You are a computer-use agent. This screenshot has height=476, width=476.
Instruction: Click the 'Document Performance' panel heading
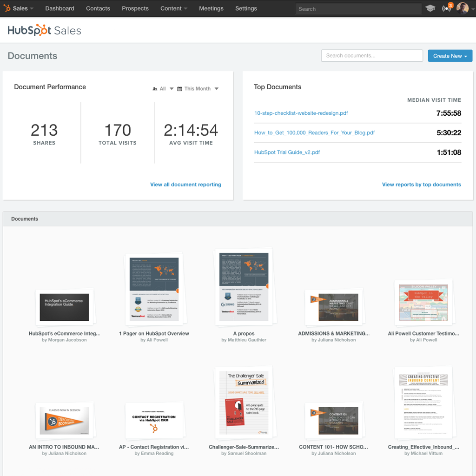pos(50,87)
